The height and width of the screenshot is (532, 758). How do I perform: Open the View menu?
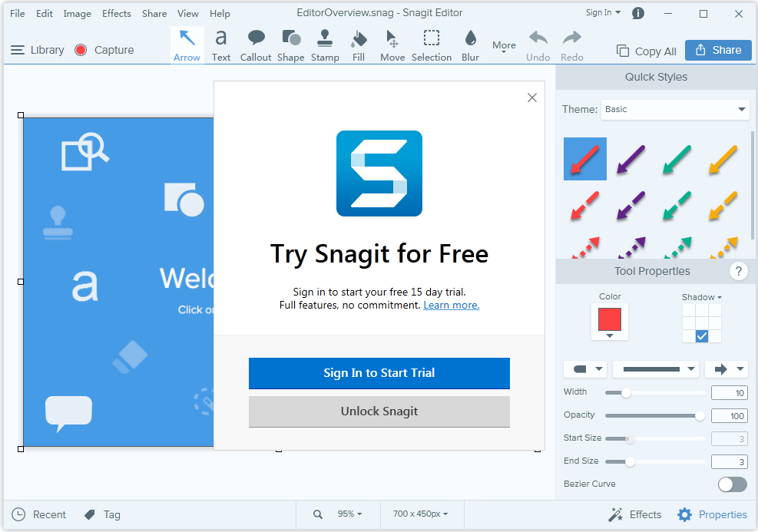(187, 14)
